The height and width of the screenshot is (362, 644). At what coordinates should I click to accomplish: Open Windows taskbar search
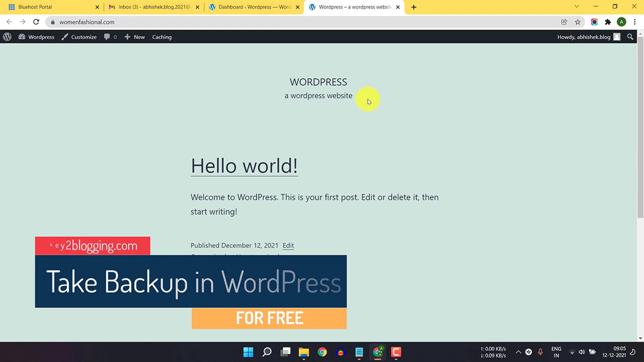tap(267, 352)
